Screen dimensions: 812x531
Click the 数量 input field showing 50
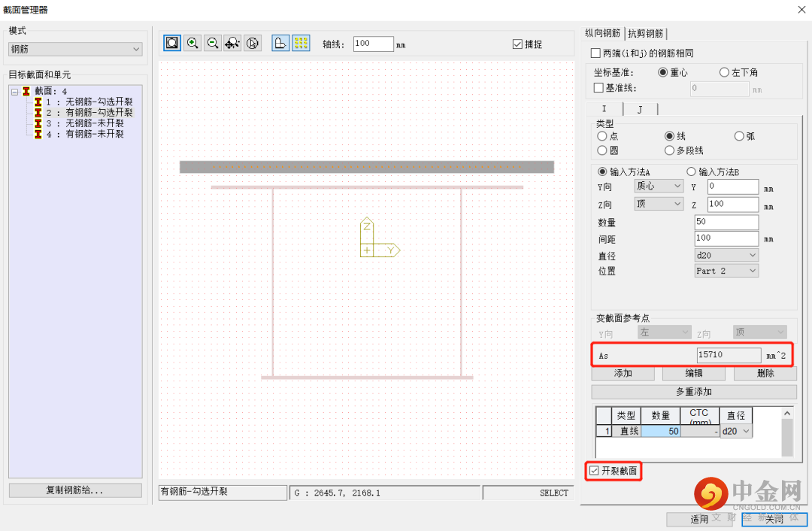(x=726, y=222)
